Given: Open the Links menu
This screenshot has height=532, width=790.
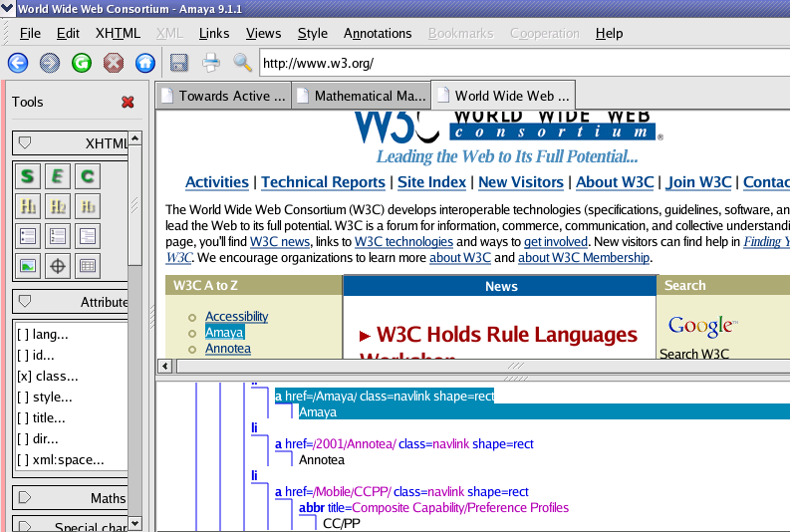Looking at the screenshot, I should pyautogui.click(x=214, y=33).
